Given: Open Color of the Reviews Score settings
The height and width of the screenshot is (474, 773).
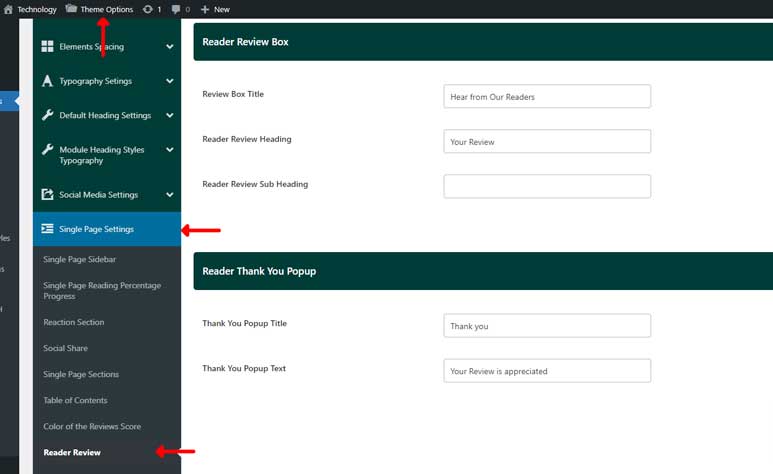Looking at the screenshot, I should (x=92, y=426).
